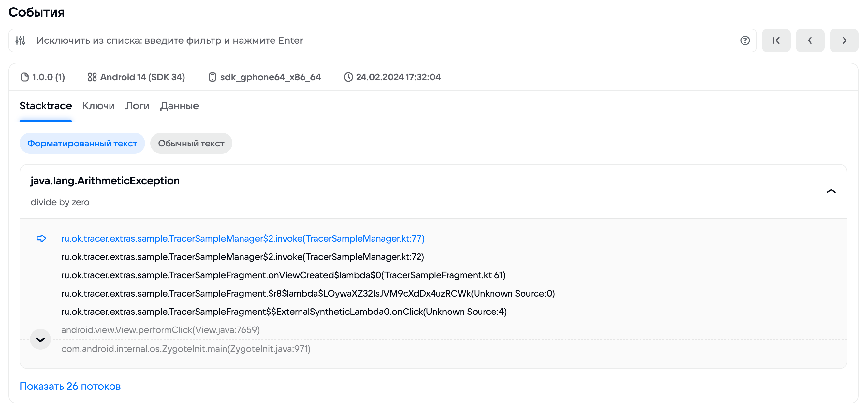Click the app version 1.0.0 icon
The image size is (868, 411).
click(x=24, y=77)
